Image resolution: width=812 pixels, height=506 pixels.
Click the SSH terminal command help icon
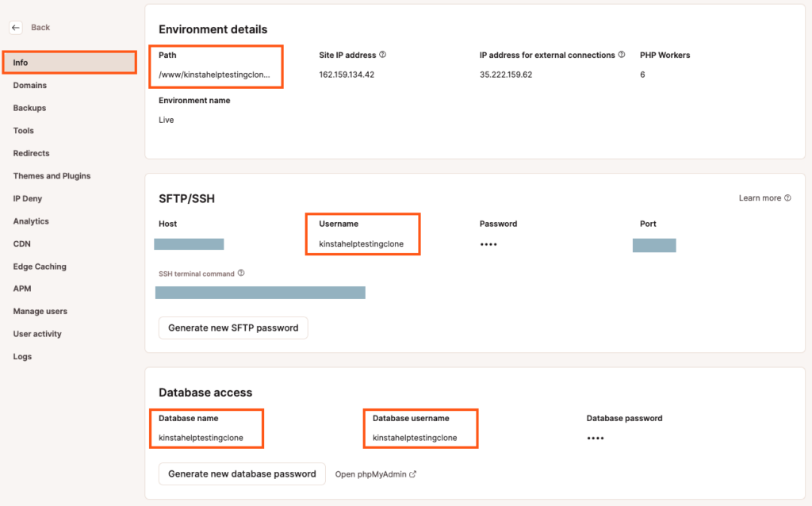tap(243, 272)
